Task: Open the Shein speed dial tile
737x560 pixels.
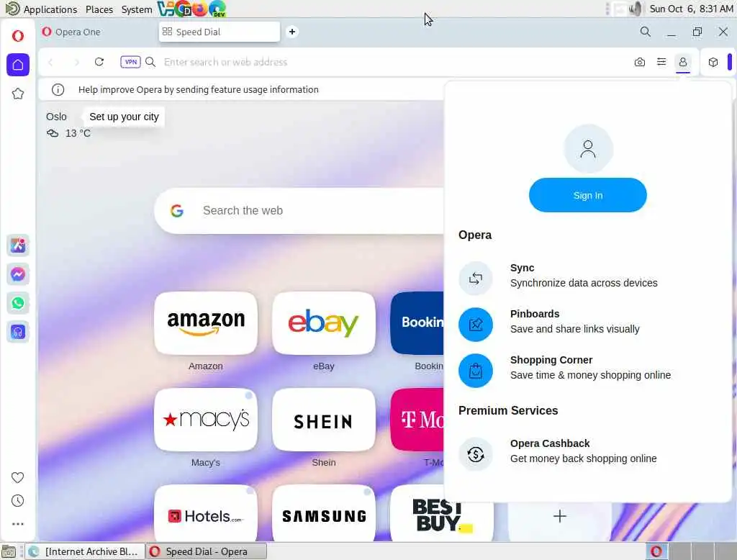Action: pyautogui.click(x=324, y=420)
